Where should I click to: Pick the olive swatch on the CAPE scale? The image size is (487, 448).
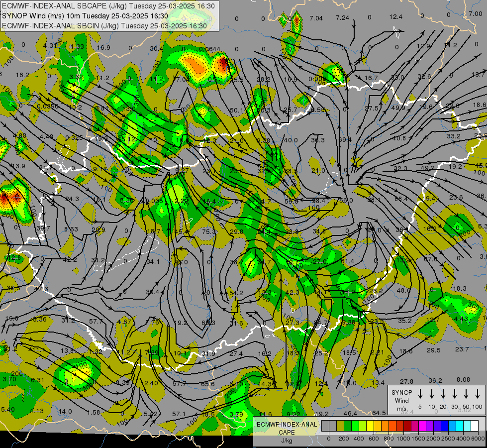340,426
